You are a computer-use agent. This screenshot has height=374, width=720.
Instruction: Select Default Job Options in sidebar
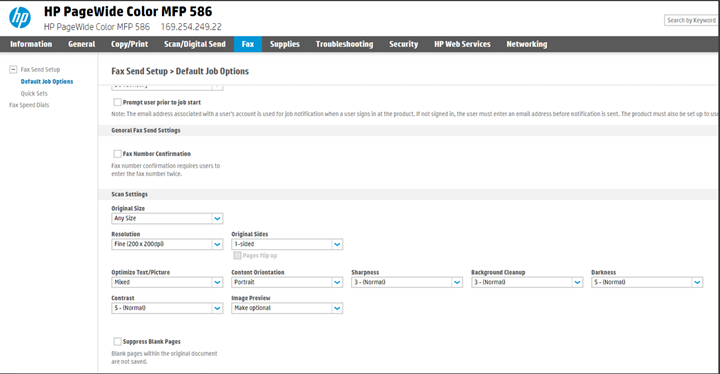point(47,81)
